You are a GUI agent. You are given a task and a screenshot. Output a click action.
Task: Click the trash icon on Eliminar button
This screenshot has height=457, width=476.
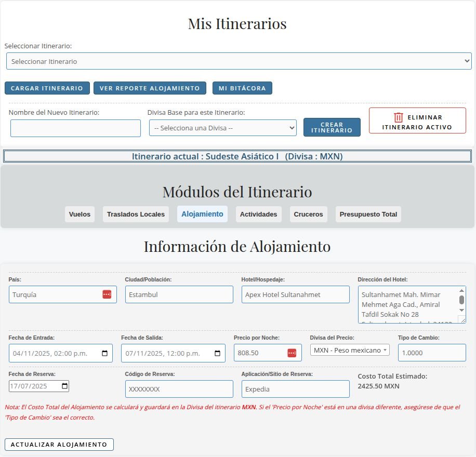click(x=398, y=117)
